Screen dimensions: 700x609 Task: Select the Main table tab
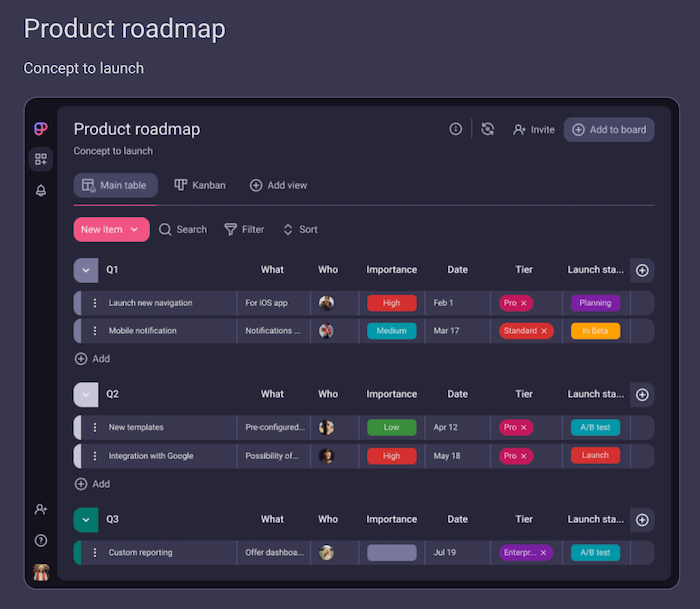point(114,185)
